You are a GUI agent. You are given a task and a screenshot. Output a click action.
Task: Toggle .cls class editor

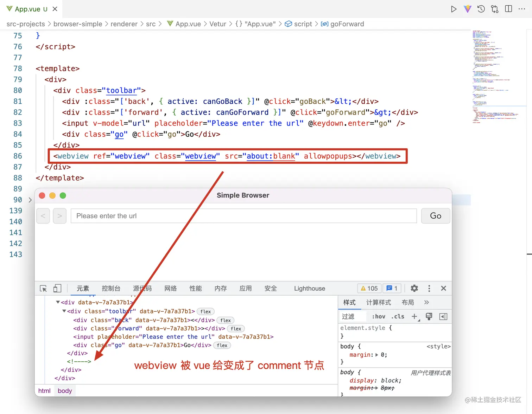[398, 317]
